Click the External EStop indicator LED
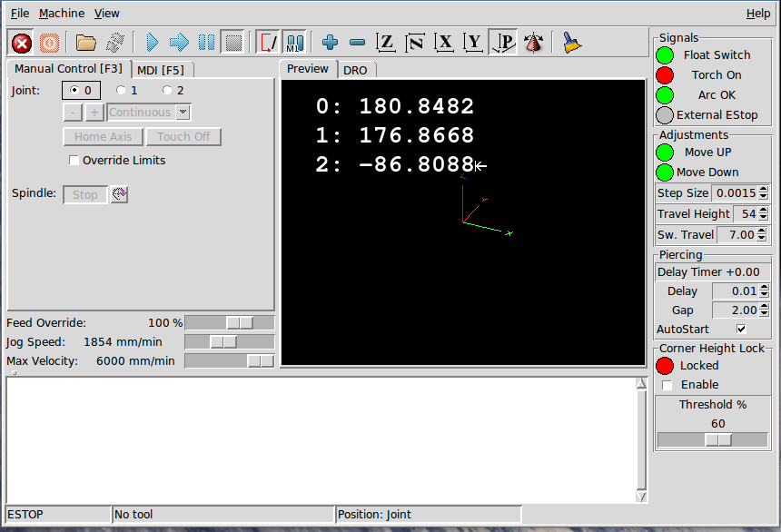Screen dimensions: 781x532 (x=665, y=115)
